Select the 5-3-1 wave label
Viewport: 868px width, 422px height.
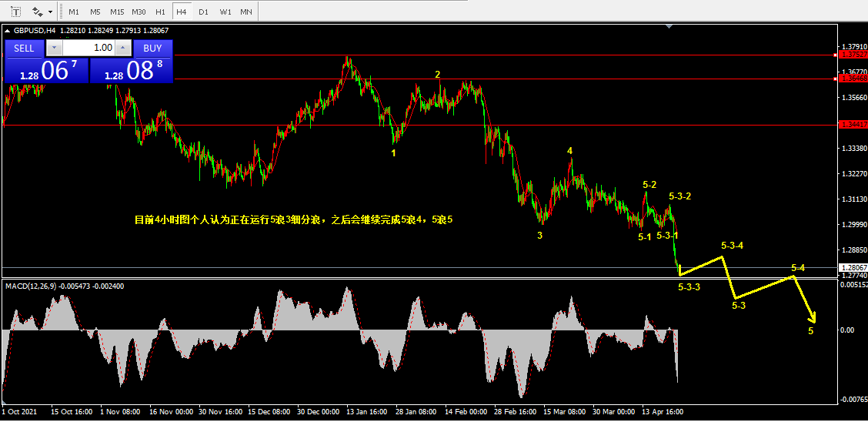[668, 236]
